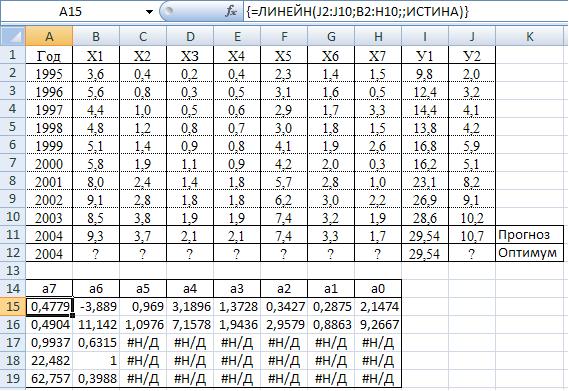Click cell a0 label
569x391 pixels.
(x=378, y=289)
